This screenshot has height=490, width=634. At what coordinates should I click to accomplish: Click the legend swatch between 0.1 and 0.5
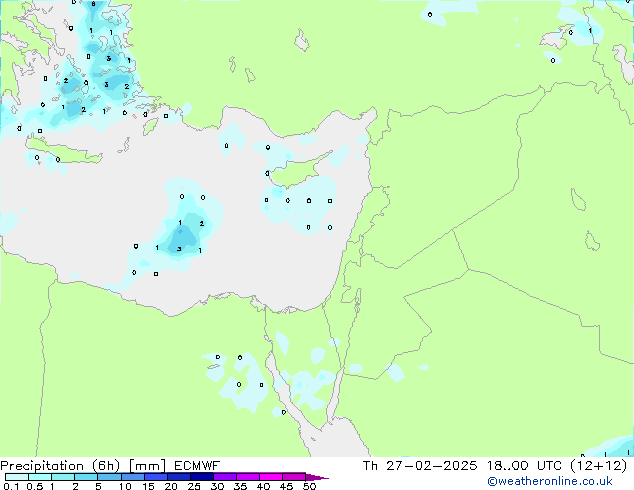(17, 477)
